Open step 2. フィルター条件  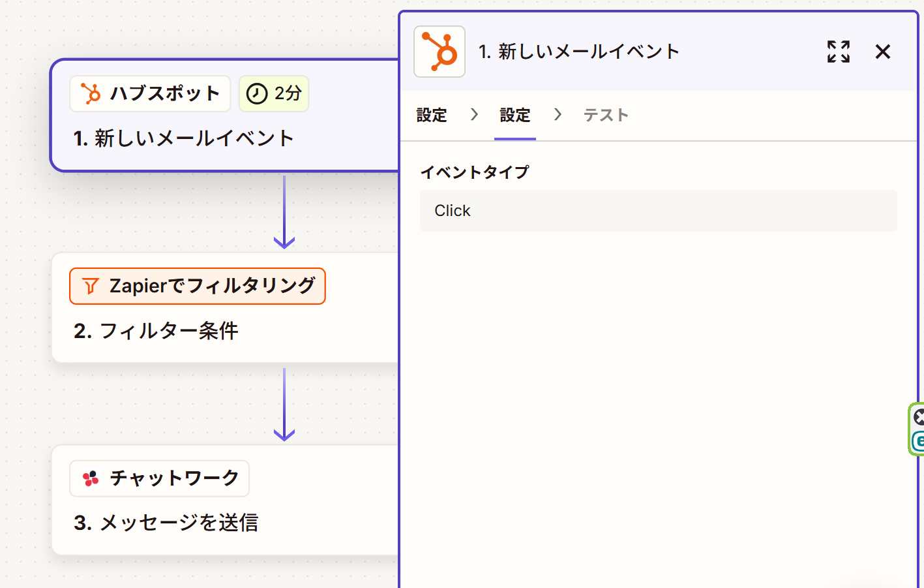click(x=156, y=331)
